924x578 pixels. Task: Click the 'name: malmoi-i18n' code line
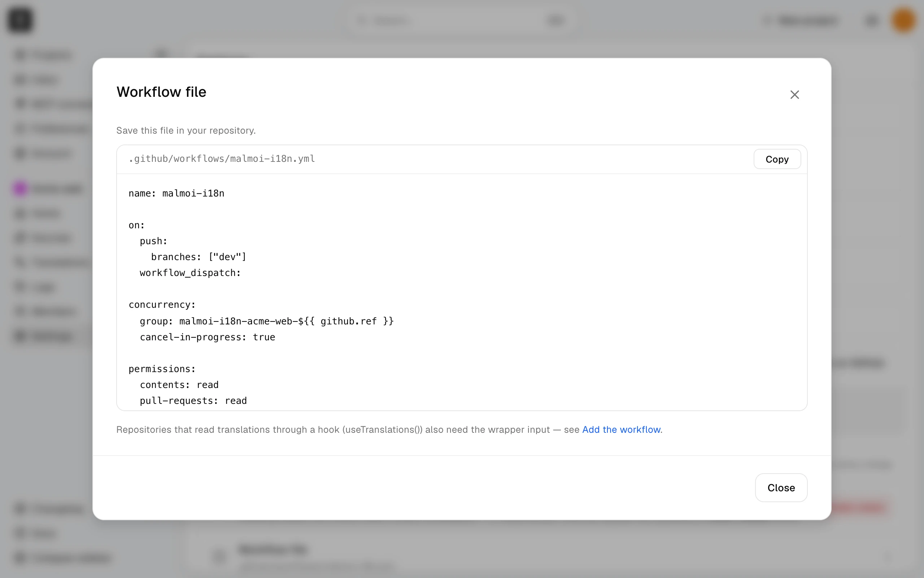pyautogui.click(x=176, y=193)
